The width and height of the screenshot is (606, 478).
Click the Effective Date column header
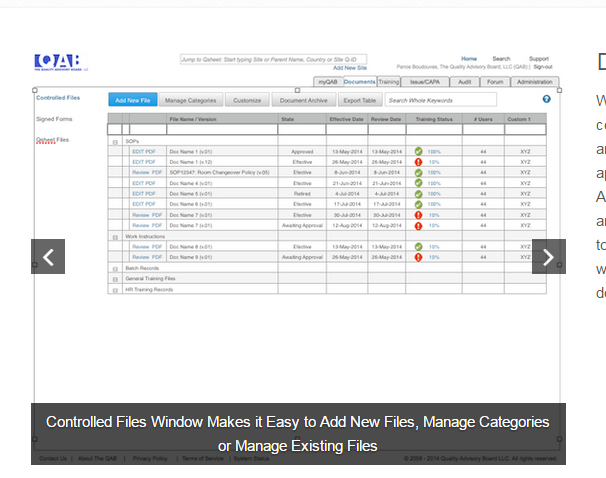[x=346, y=119]
